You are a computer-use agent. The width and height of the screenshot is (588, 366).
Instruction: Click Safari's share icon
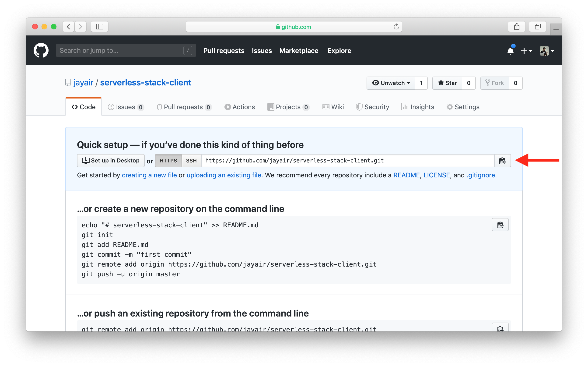pos(517,27)
